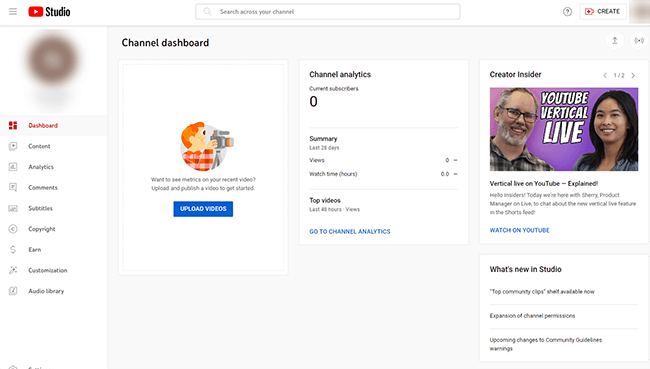Click the CREATE button
The image size is (650, 369).
point(603,12)
